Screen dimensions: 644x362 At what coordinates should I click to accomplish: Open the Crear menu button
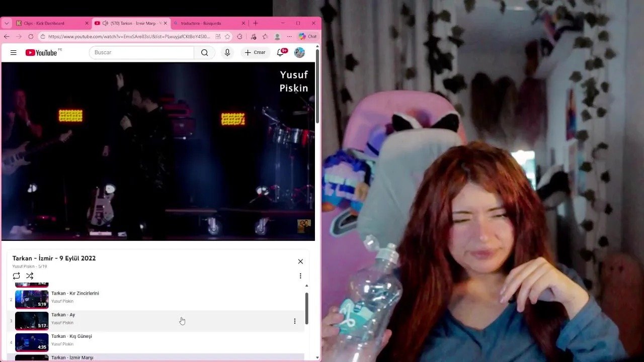[x=255, y=52]
